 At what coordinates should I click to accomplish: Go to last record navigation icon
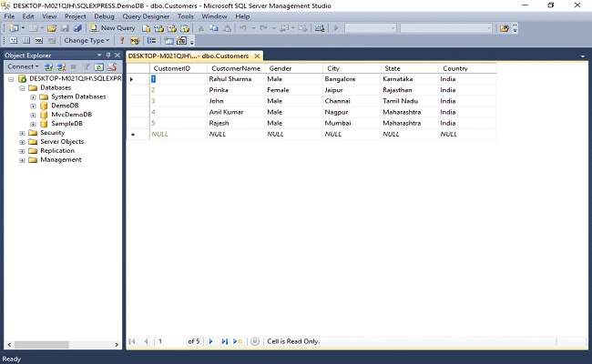click(x=224, y=341)
